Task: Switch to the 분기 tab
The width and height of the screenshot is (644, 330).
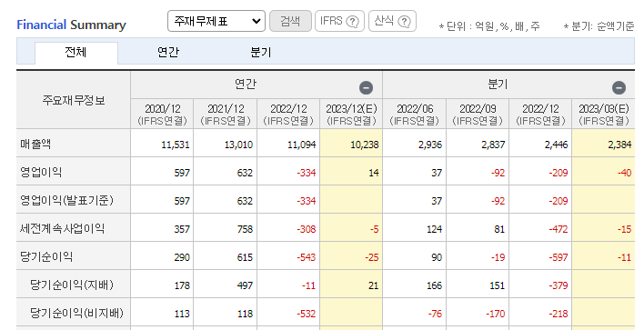Action: 261,53
